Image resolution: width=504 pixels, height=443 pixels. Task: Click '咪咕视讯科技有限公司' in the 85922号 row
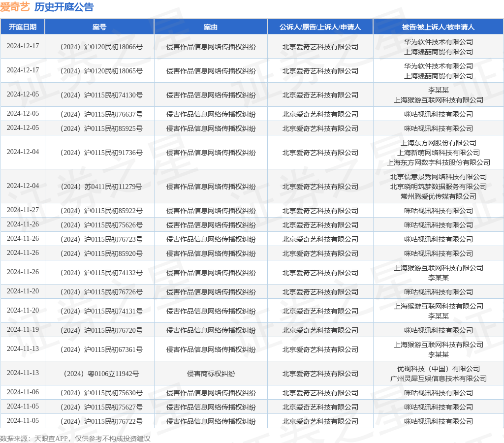coord(439,211)
